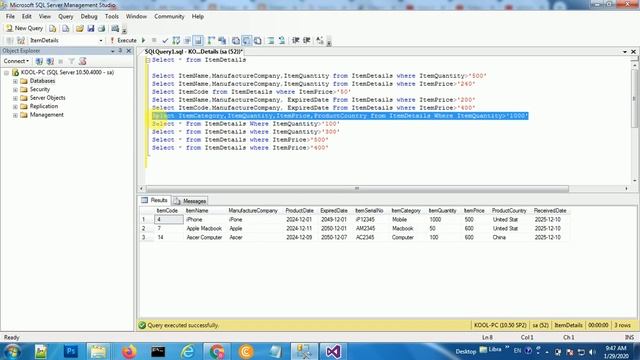Open Internet Explorer from the taskbar
This screenshot has width=640, height=360.
187,351
